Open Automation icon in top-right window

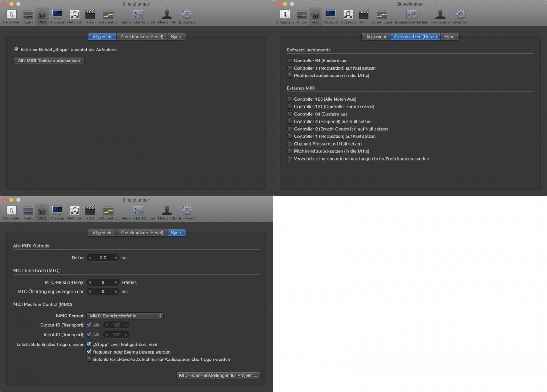(x=382, y=16)
